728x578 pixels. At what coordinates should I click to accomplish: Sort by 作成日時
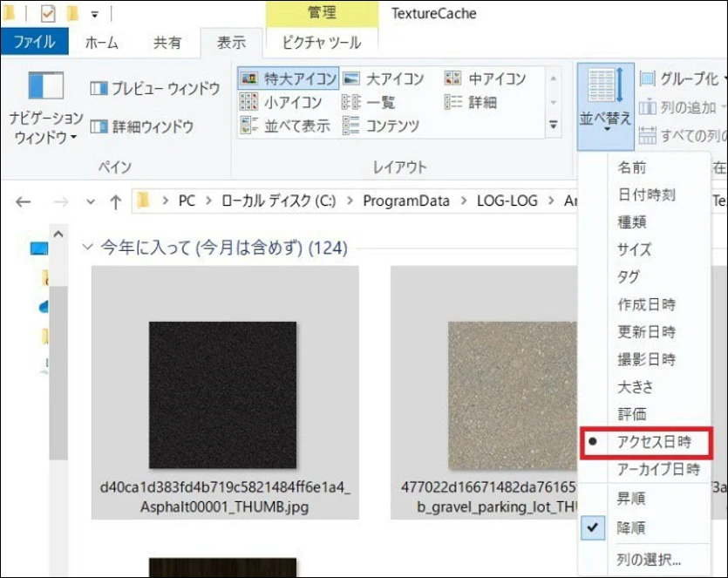tap(645, 304)
